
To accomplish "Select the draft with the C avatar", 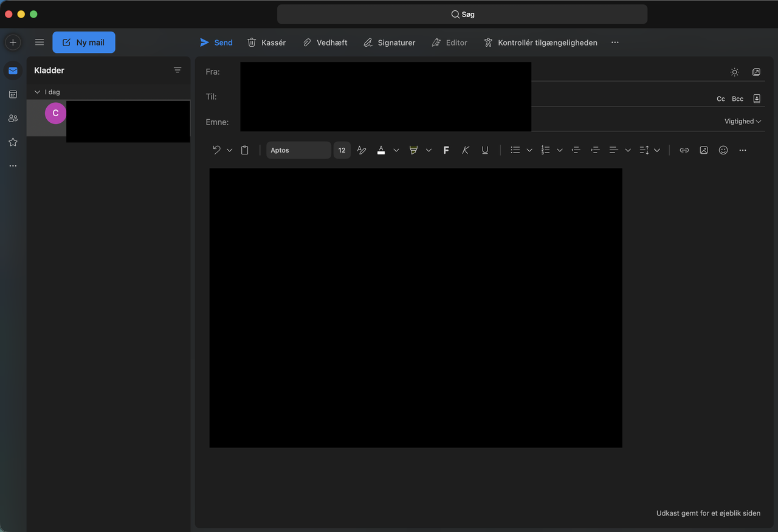I will tap(108, 119).
